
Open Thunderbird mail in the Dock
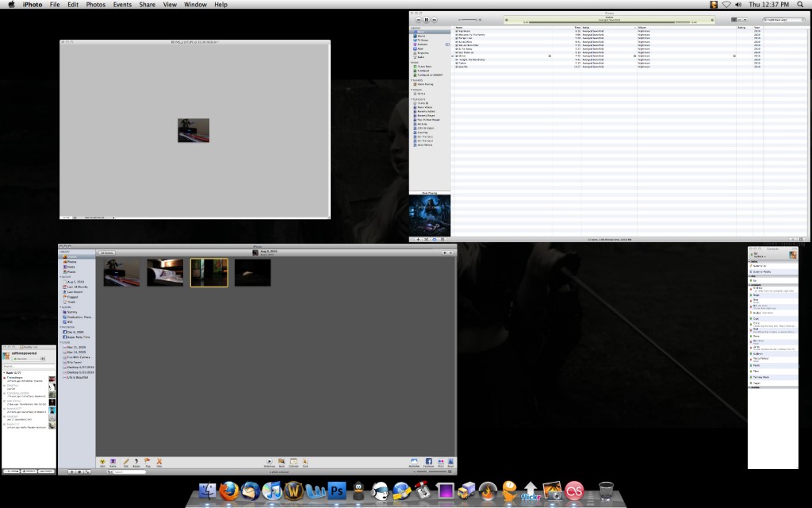pyautogui.click(x=251, y=491)
